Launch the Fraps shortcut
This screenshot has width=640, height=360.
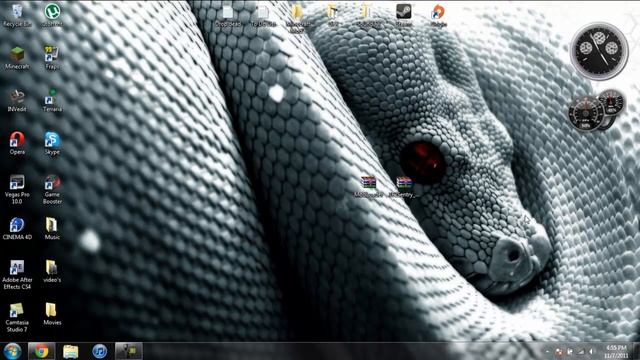coord(52,58)
